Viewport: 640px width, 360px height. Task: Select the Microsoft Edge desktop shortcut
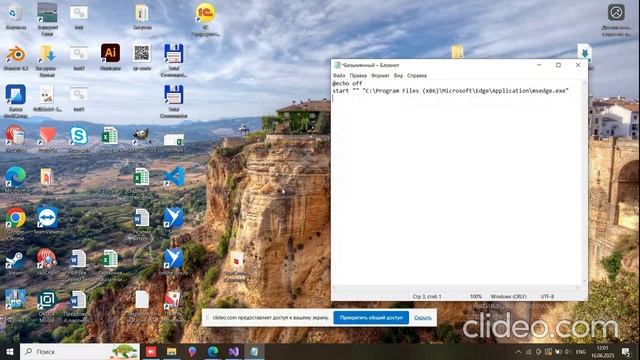(16, 182)
